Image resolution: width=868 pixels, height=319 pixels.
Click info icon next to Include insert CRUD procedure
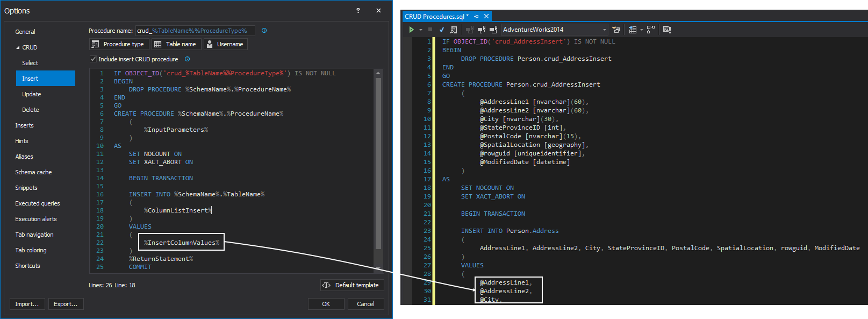187,59
